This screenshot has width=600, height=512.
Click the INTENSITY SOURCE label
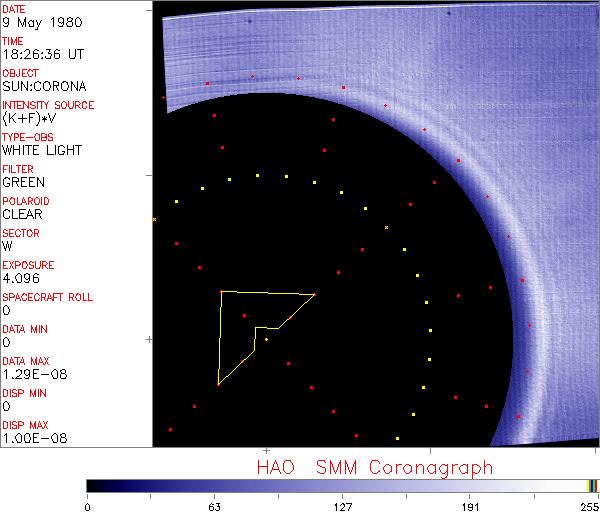coord(48,105)
